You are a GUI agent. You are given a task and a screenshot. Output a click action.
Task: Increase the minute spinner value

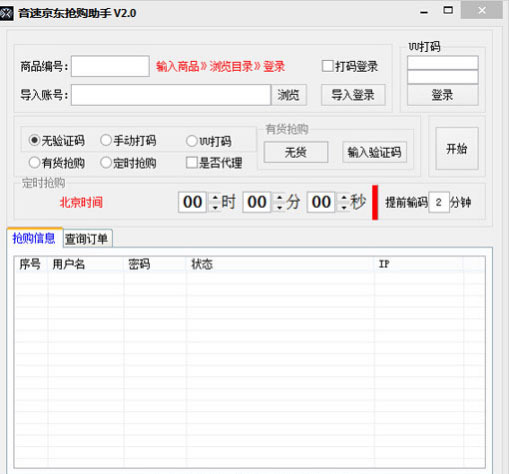[279, 198]
